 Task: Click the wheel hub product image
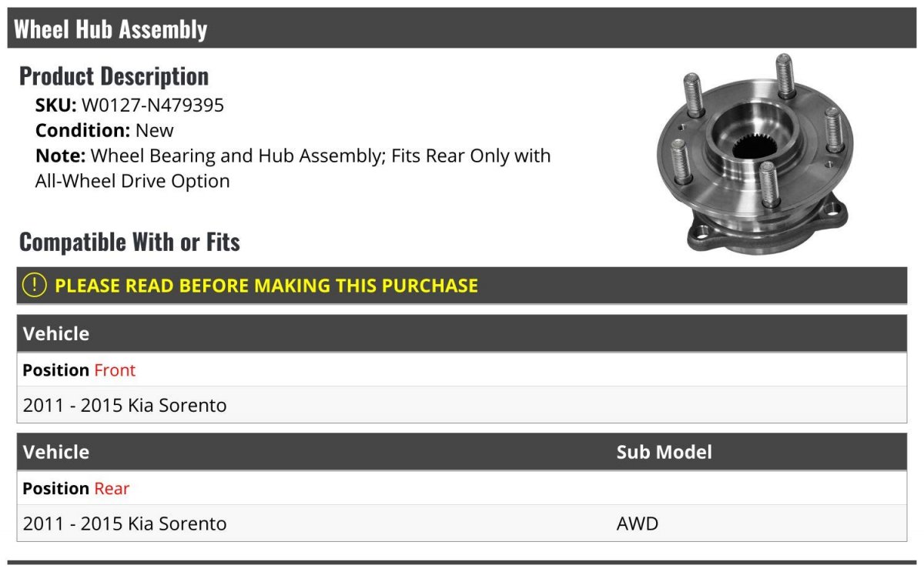[755, 154]
